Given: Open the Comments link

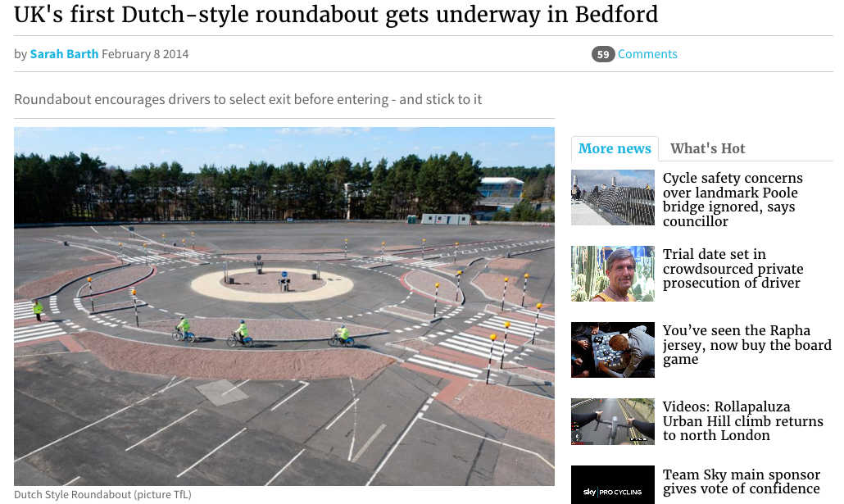Looking at the screenshot, I should coord(647,54).
